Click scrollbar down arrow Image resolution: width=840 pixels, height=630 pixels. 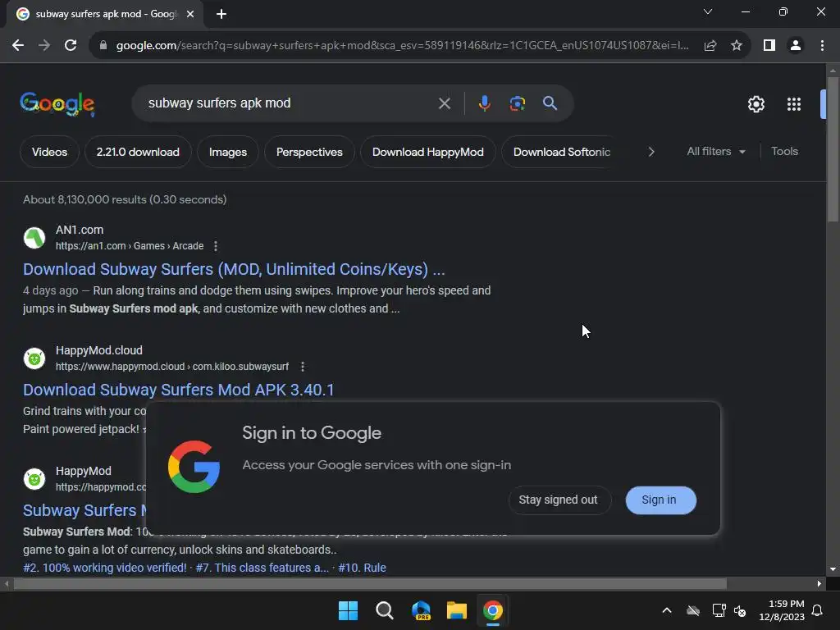click(x=833, y=569)
